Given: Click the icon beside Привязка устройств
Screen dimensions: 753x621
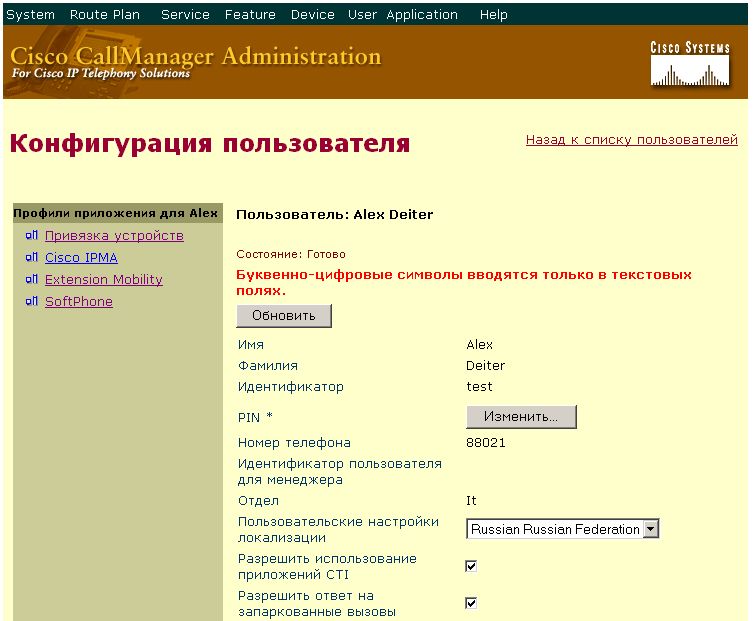Looking at the screenshot, I should [31, 236].
